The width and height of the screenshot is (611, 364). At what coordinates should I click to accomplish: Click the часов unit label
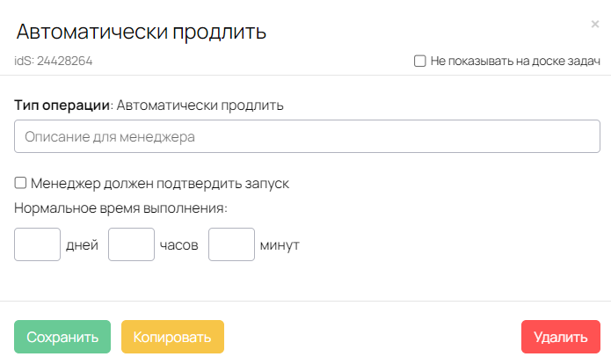click(x=178, y=245)
